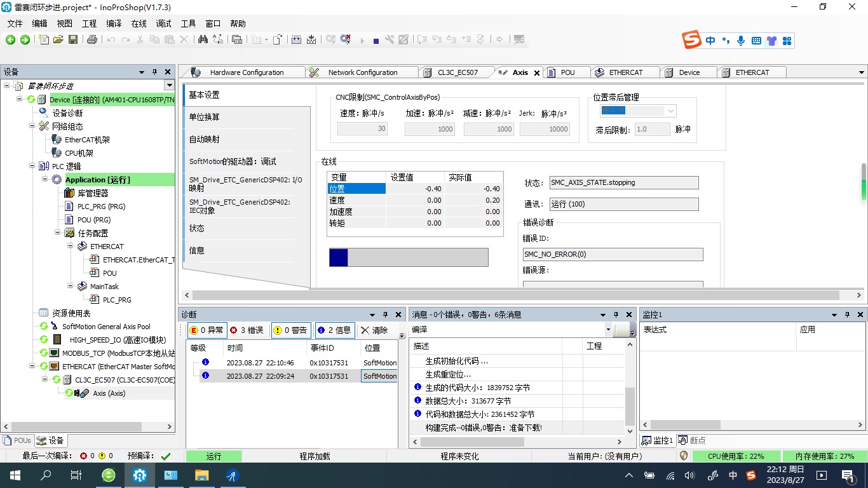Screen dimensions: 868x488
Task: Click the green navigate forward arrow
Action: [25, 39]
